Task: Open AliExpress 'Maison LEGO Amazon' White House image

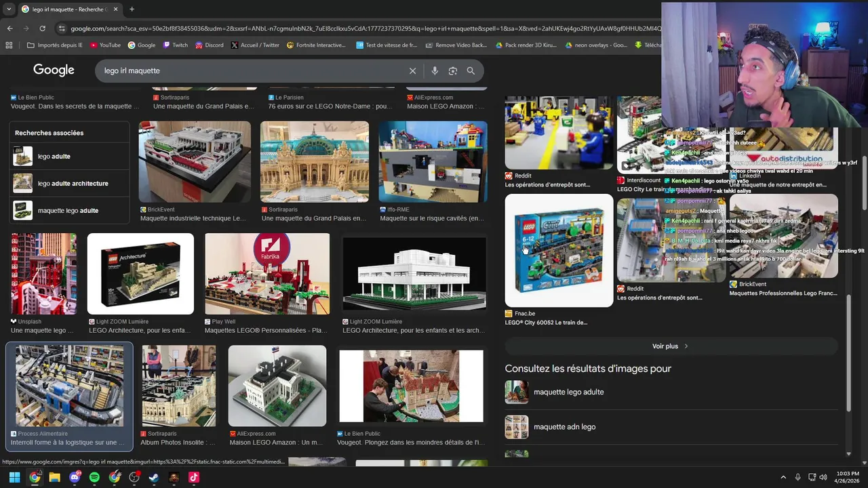Action: pyautogui.click(x=277, y=386)
